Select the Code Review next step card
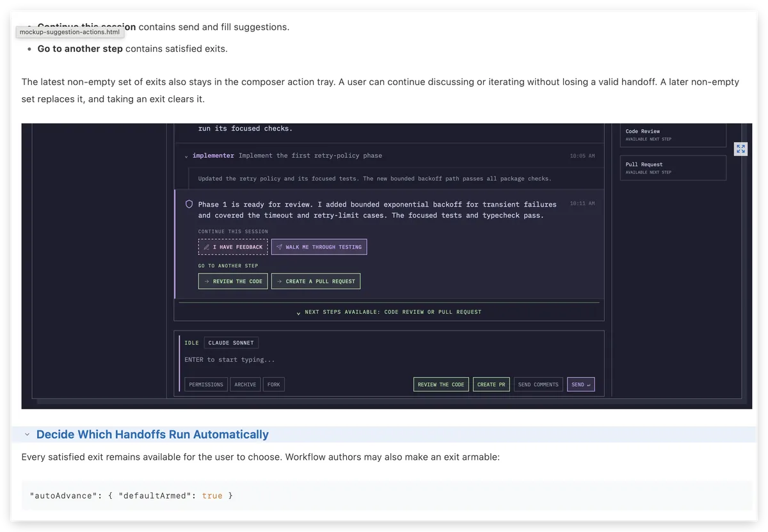 (x=673, y=135)
